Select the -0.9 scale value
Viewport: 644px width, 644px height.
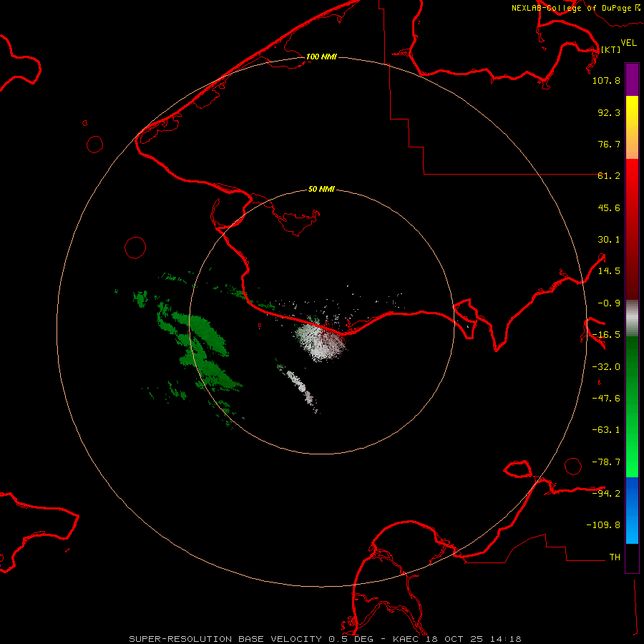point(609,303)
